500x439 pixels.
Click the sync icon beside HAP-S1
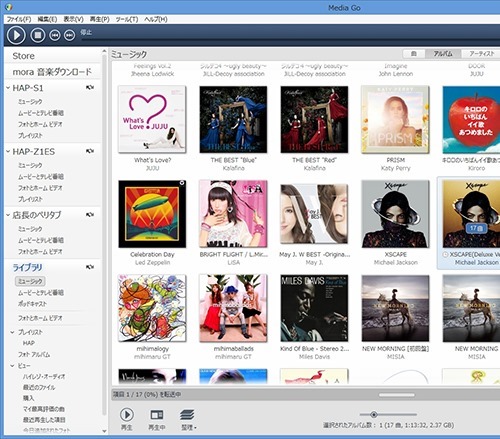[x=90, y=88]
